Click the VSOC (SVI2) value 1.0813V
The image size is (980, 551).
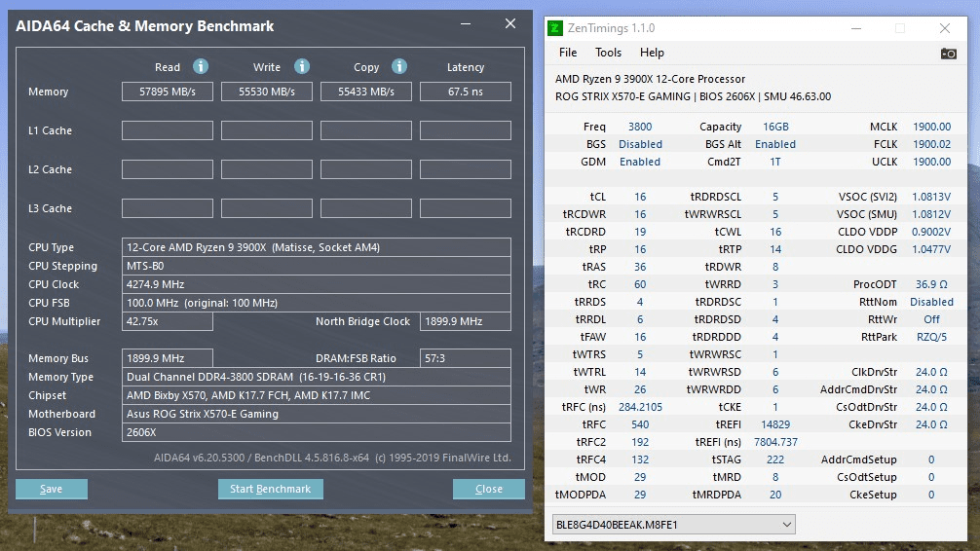[931, 197]
